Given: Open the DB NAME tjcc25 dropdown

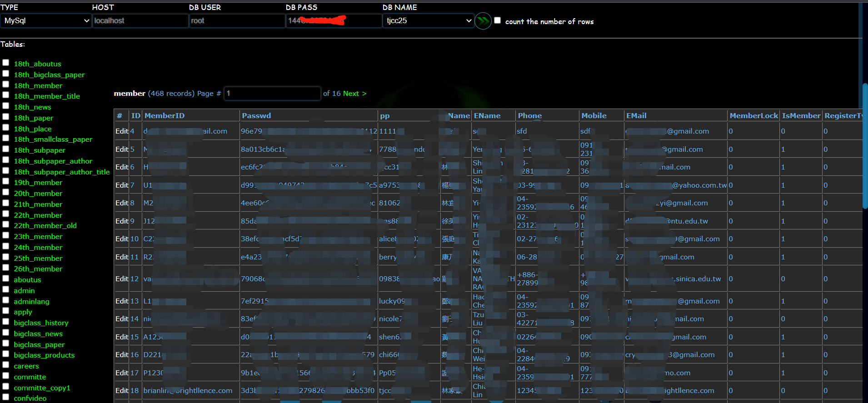Looking at the screenshot, I should coord(428,20).
